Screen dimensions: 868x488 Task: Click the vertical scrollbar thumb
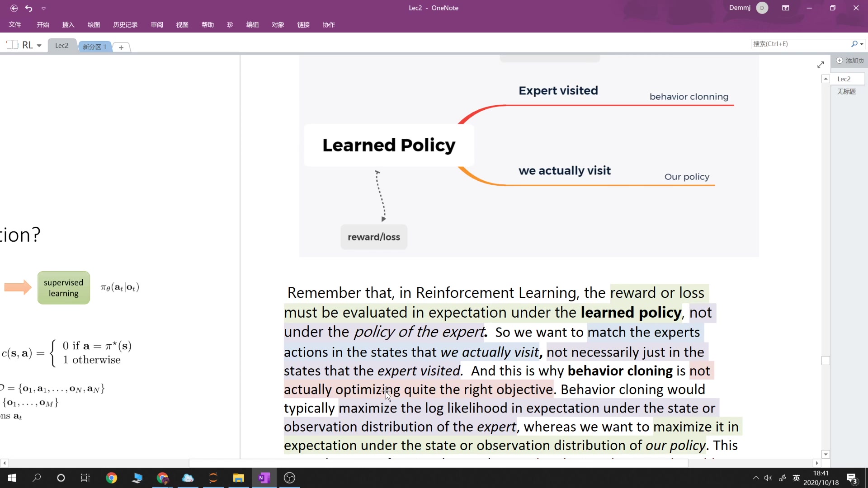coord(826,361)
